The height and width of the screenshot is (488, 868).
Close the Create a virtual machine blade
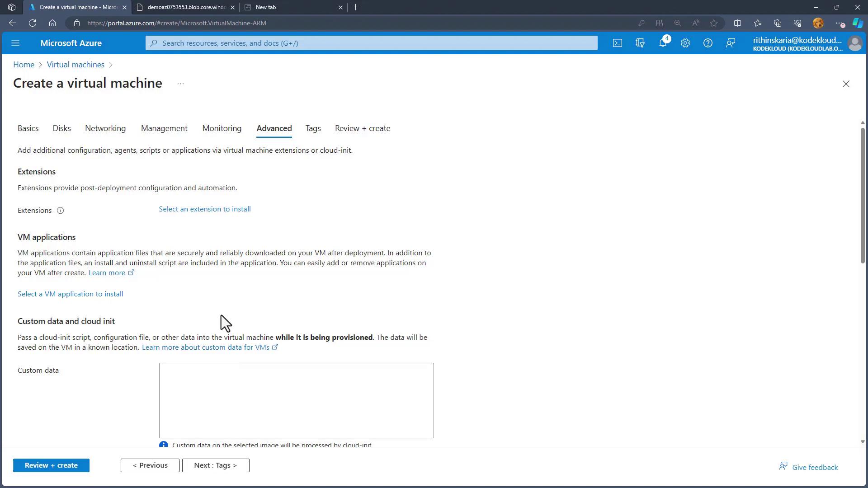(846, 84)
